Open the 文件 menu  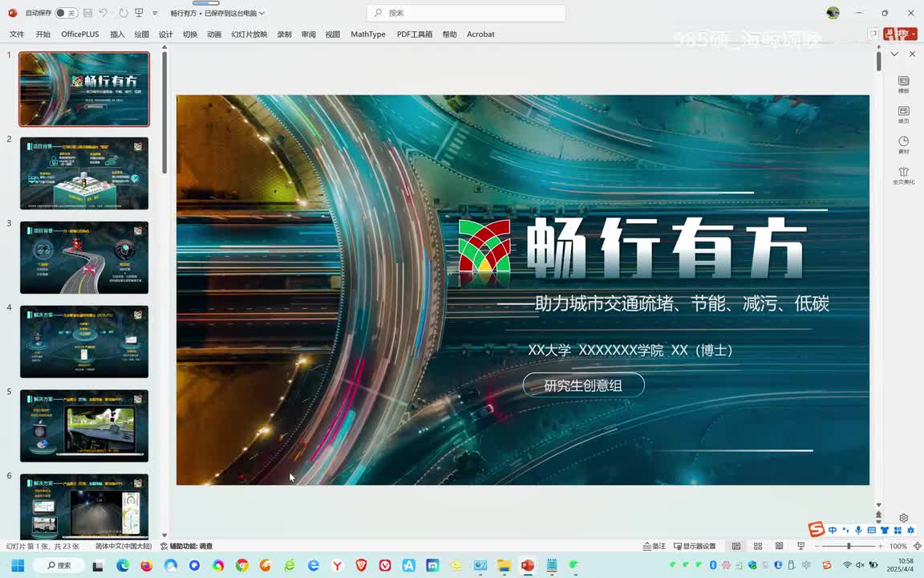17,35
